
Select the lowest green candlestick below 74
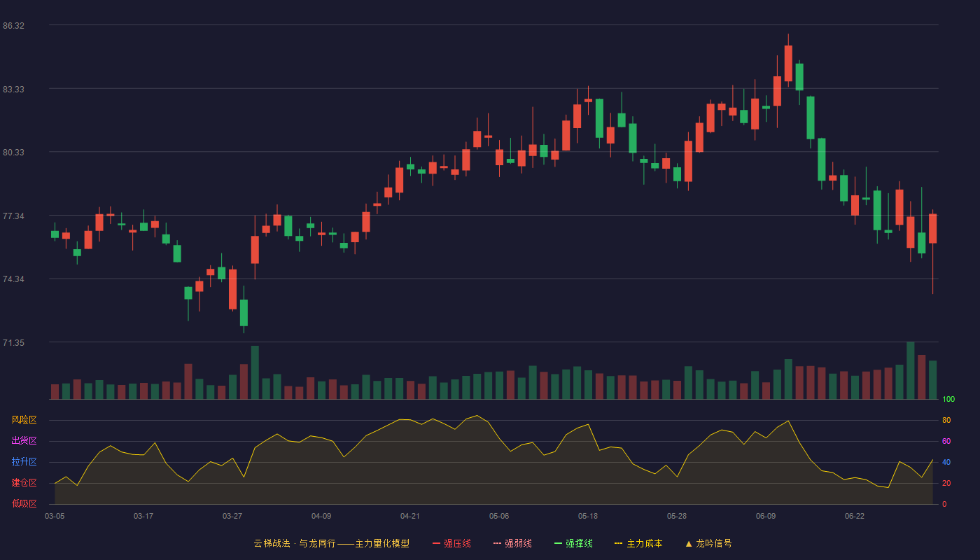point(244,312)
